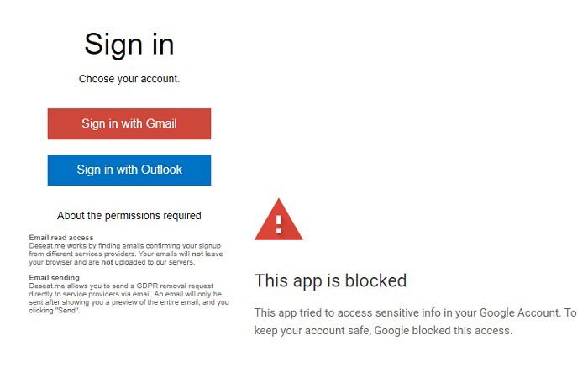Image resolution: width=588 pixels, height=367 pixels.
Task: Click the line starting "This app tried to access"
Action: [415, 312]
